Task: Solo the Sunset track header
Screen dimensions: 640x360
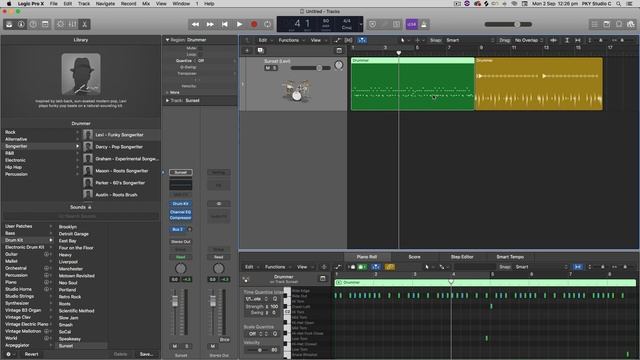Action: 274,68
